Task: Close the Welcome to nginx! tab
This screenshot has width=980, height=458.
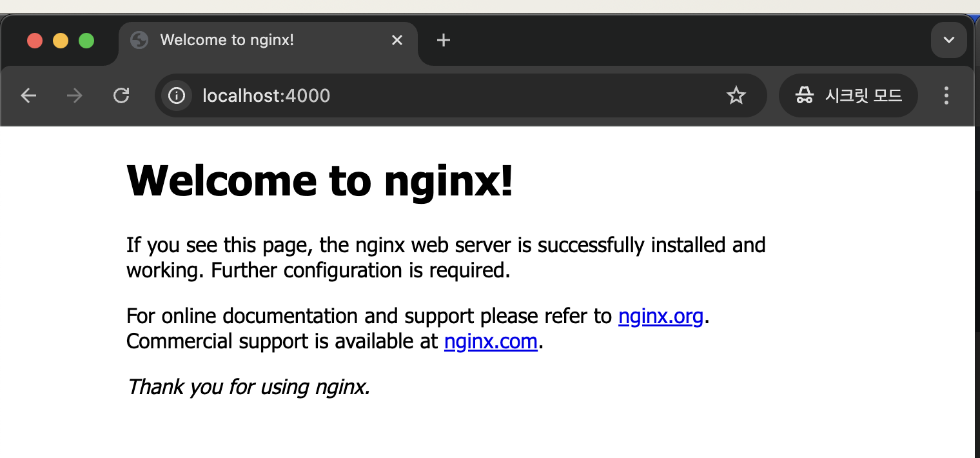Action: point(397,40)
